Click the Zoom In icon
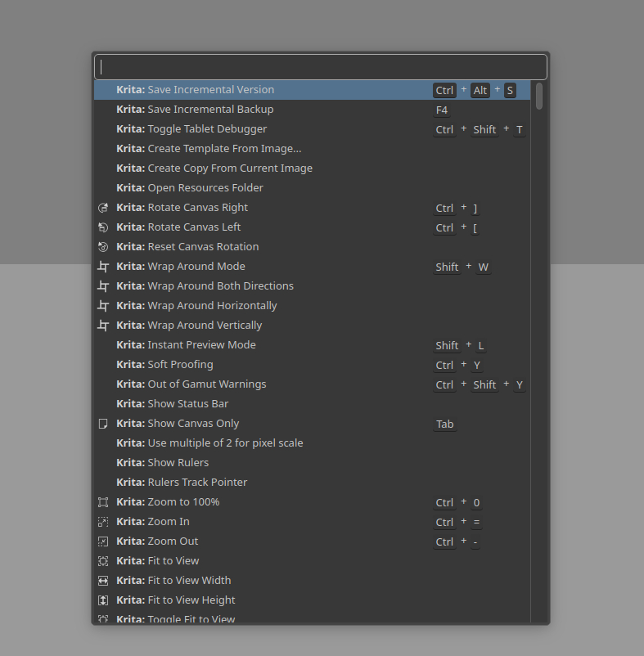The height and width of the screenshot is (656, 644). click(x=103, y=522)
